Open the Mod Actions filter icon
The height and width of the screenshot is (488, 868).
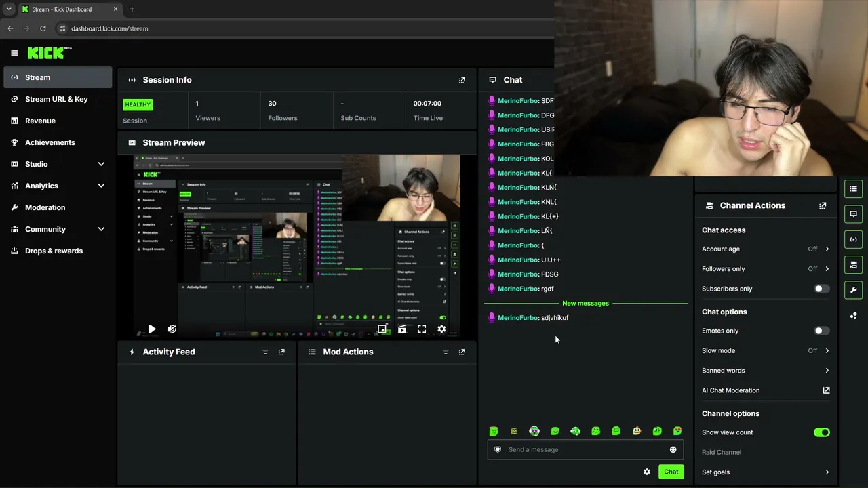click(446, 352)
